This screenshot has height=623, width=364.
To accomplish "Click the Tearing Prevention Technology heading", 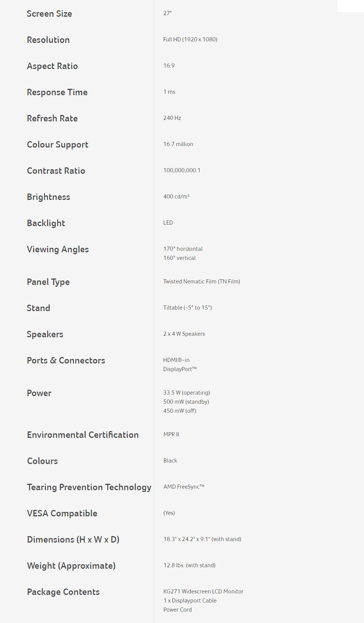I will tap(89, 488).
